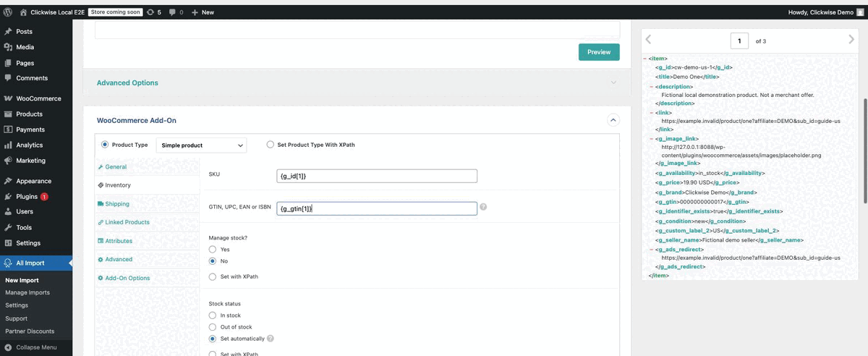The height and width of the screenshot is (356, 868).
Task: Select Set automatically stock status radio
Action: pos(213,338)
